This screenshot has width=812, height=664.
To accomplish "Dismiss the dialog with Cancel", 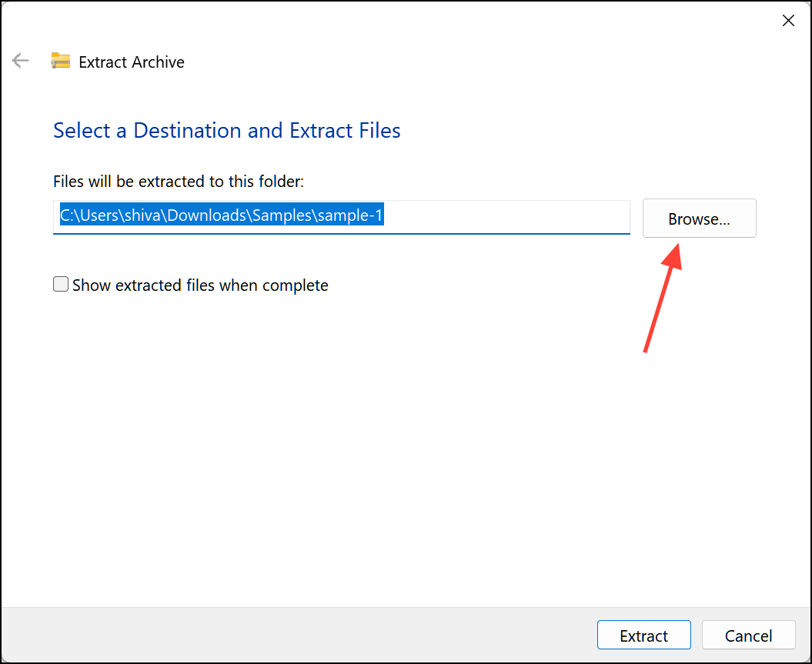I will (748, 635).
